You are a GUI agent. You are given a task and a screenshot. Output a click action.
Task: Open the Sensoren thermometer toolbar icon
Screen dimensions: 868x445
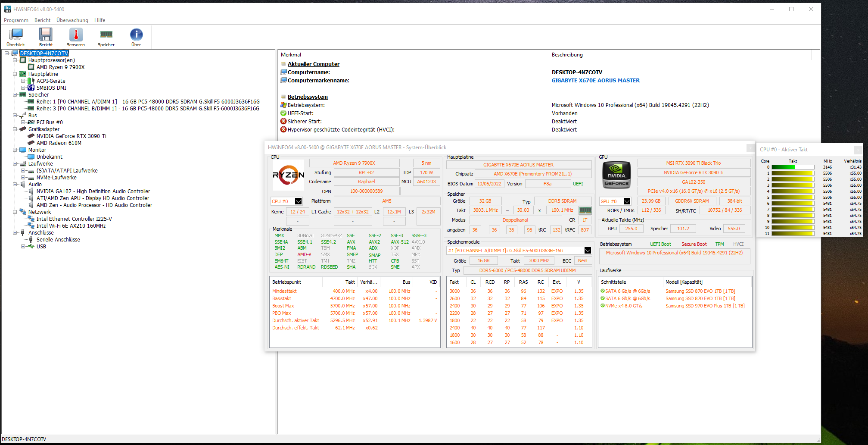point(76,37)
